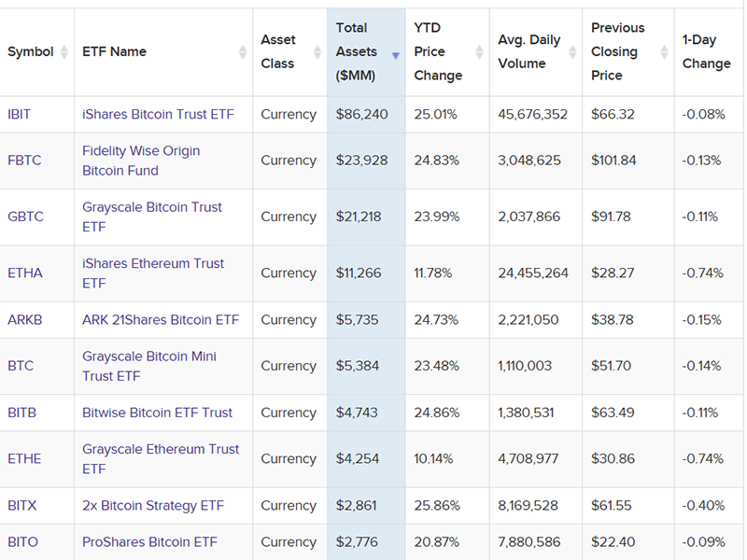Click Currency asset class in BITO row
Screen dimensions: 747x560
tap(289, 542)
